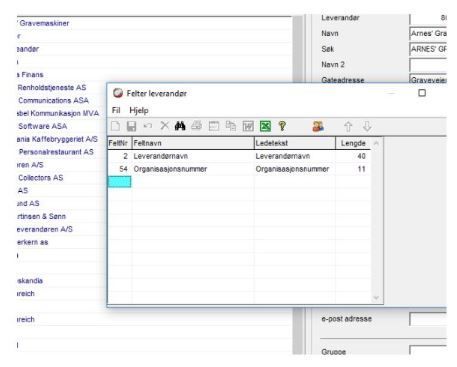The width and height of the screenshot is (457, 367).
Task: Export to Excel with the green icon
Action: (265, 126)
